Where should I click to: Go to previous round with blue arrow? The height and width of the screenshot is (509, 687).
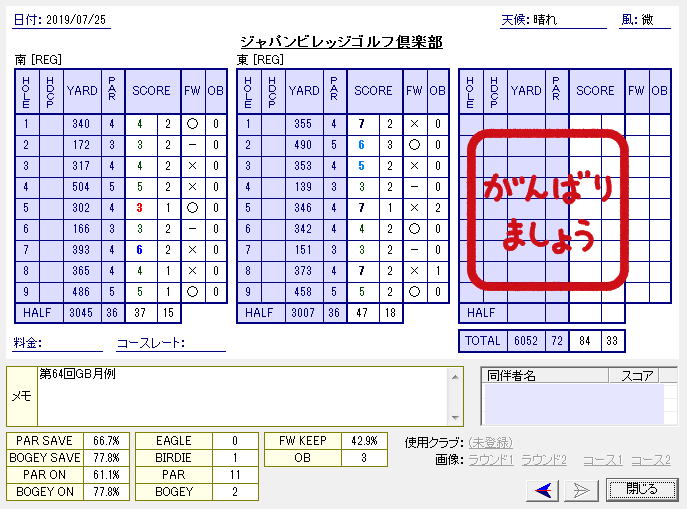[542, 490]
